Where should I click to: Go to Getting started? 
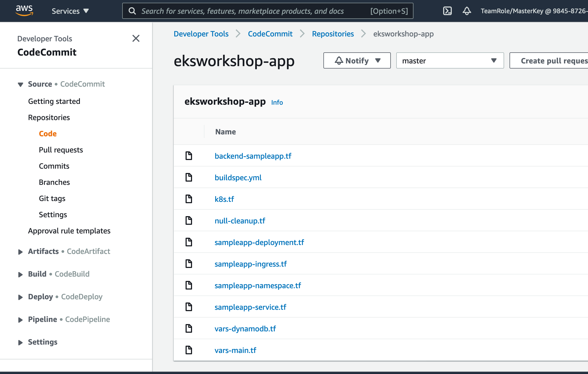[x=54, y=101]
